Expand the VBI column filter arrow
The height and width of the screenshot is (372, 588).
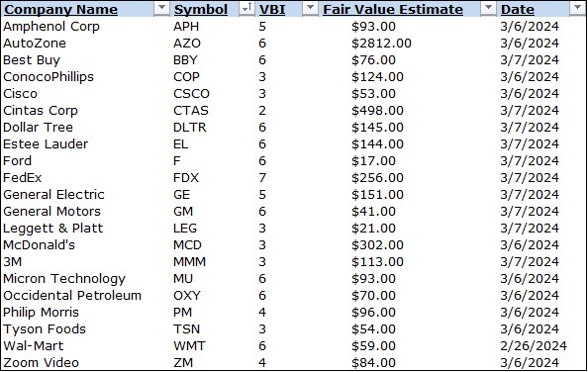pyautogui.click(x=310, y=8)
